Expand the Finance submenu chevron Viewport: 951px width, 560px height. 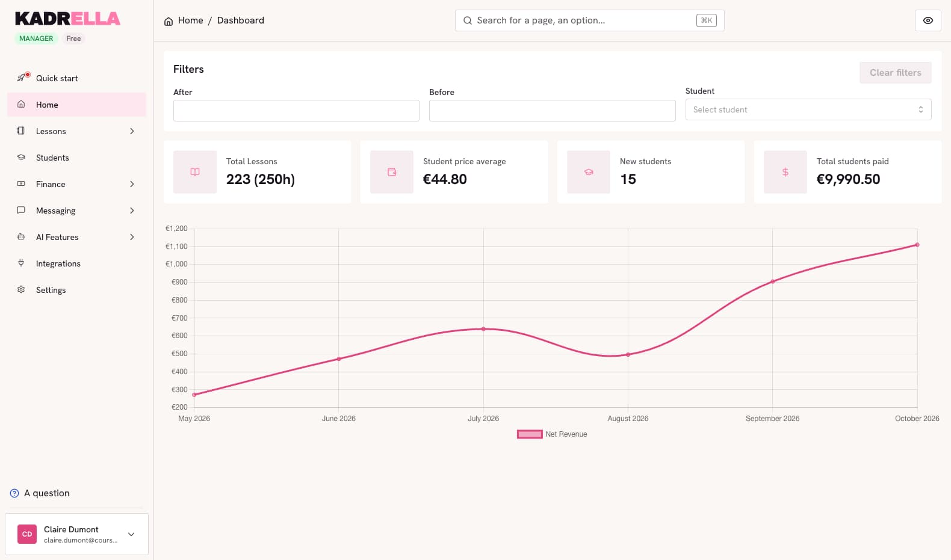pyautogui.click(x=132, y=184)
